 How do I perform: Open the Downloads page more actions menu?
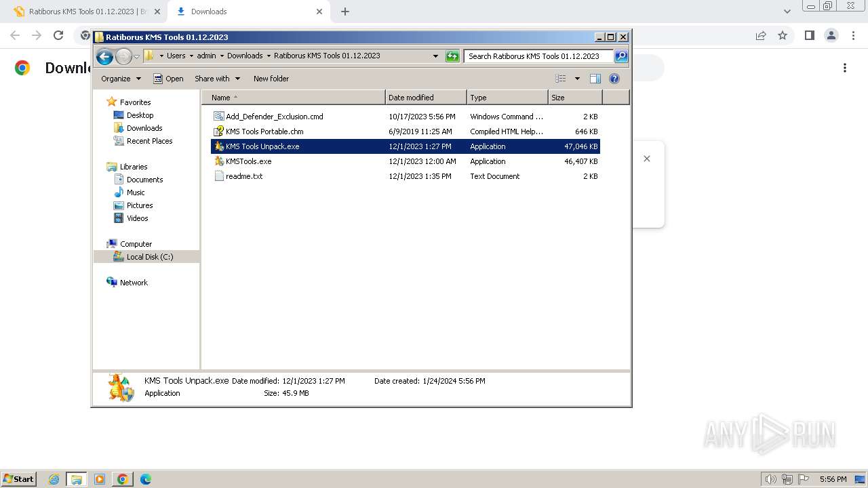(845, 68)
